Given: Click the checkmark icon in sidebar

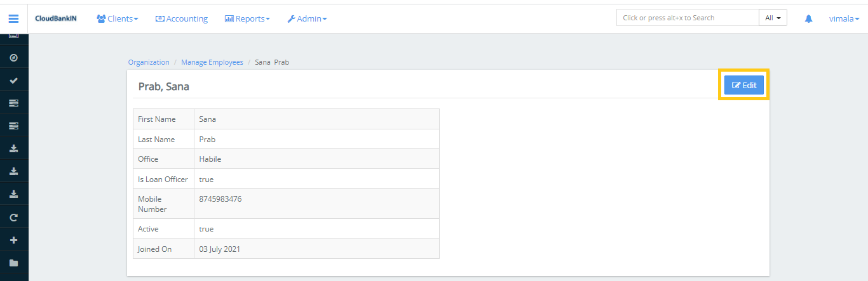Looking at the screenshot, I should (13, 81).
